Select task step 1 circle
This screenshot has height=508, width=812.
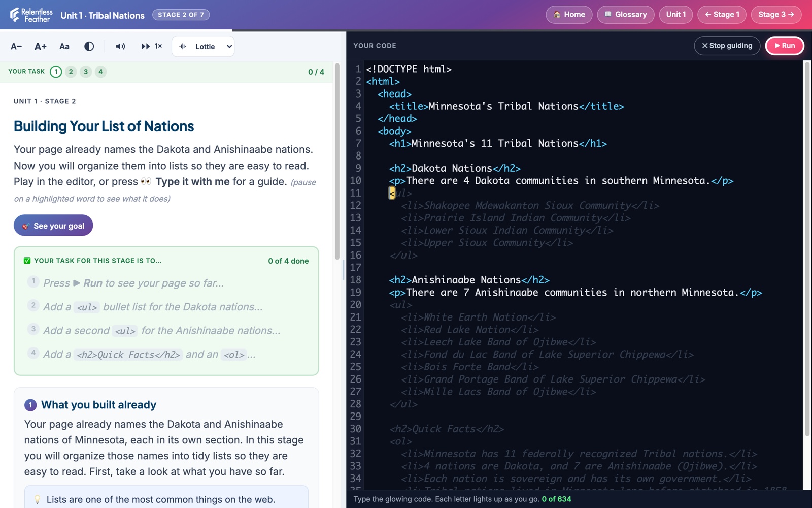(x=56, y=72)
